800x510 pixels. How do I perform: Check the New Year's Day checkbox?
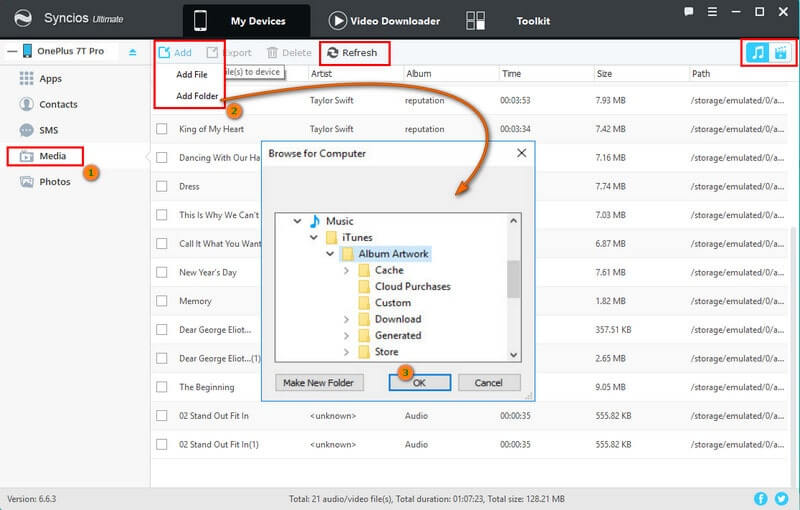[x=162, y=272]
